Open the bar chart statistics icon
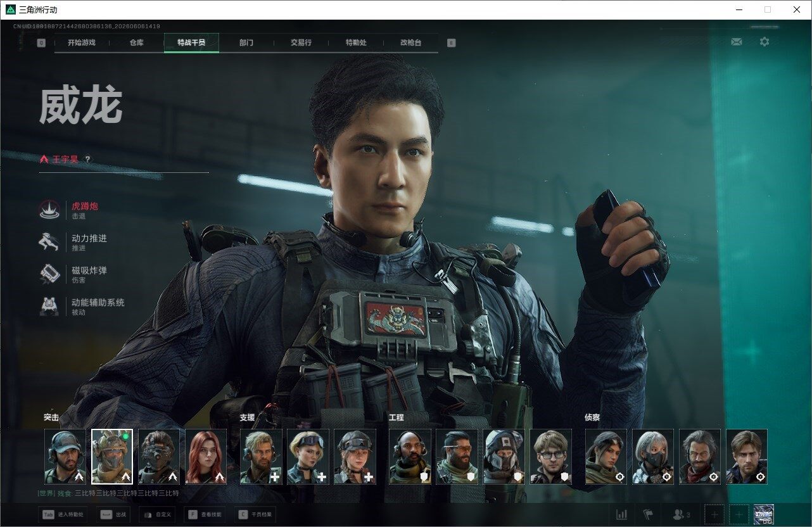 pos(622,514)
